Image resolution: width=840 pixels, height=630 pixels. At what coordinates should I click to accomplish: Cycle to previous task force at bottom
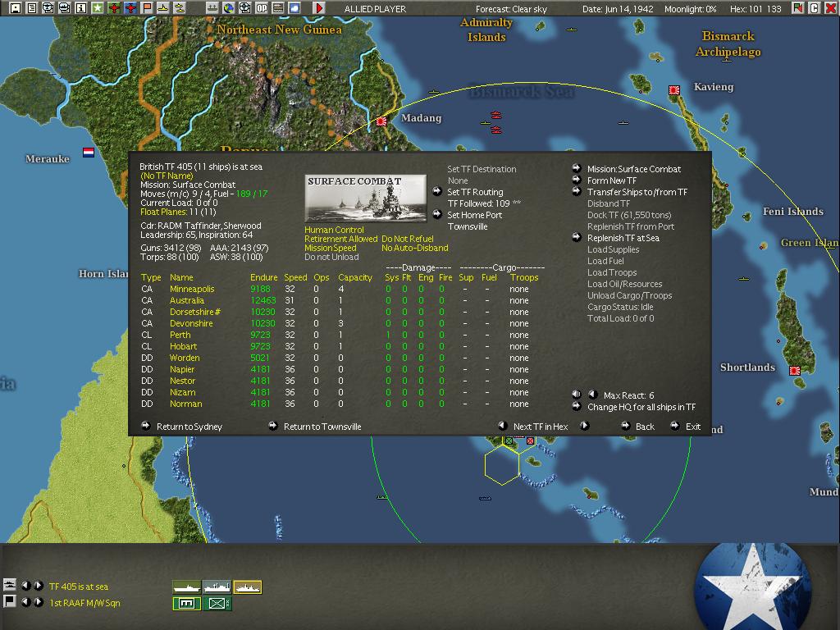pos(25,586)
